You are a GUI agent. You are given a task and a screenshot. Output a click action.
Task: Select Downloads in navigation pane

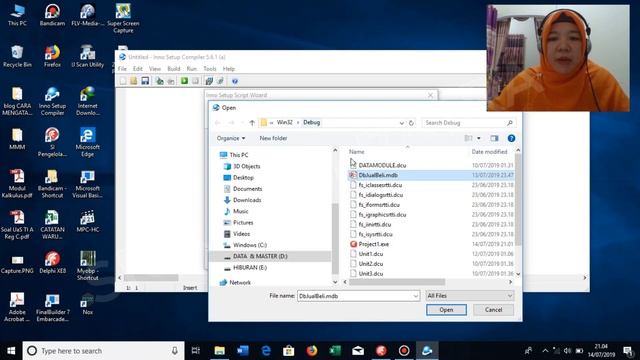coord(247,200)
